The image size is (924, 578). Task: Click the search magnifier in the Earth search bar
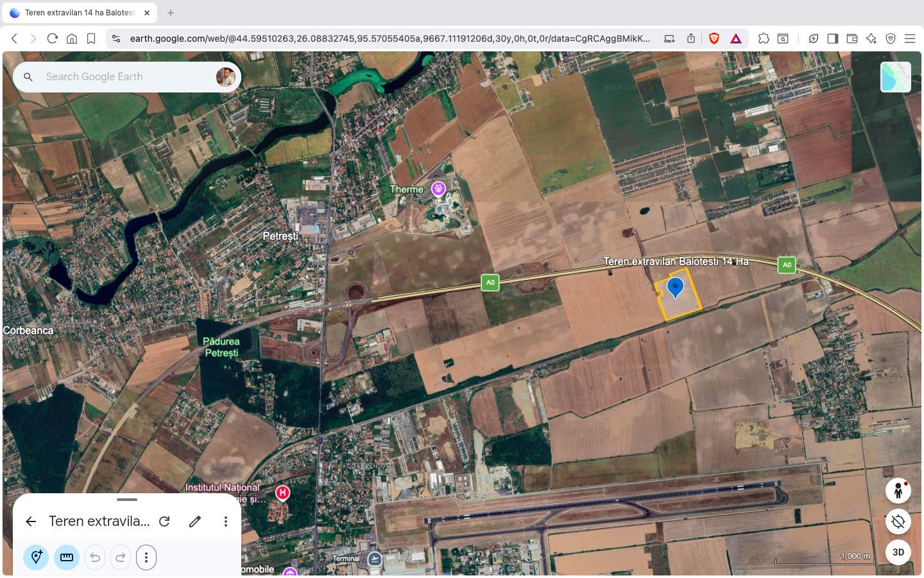28,76
